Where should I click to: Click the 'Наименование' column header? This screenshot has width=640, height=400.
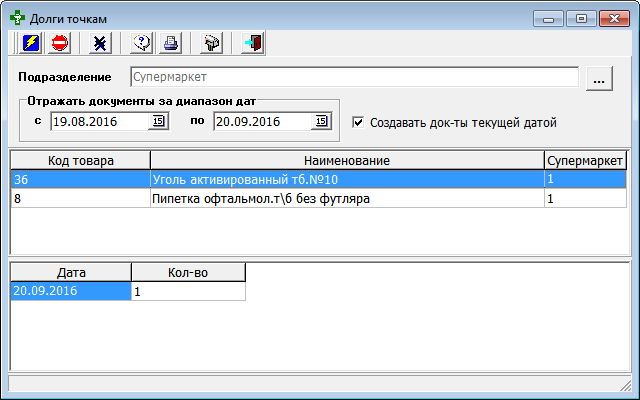click(x=347, y=160)
